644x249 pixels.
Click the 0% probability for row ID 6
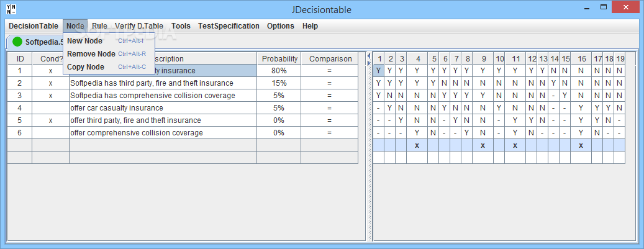279,132
